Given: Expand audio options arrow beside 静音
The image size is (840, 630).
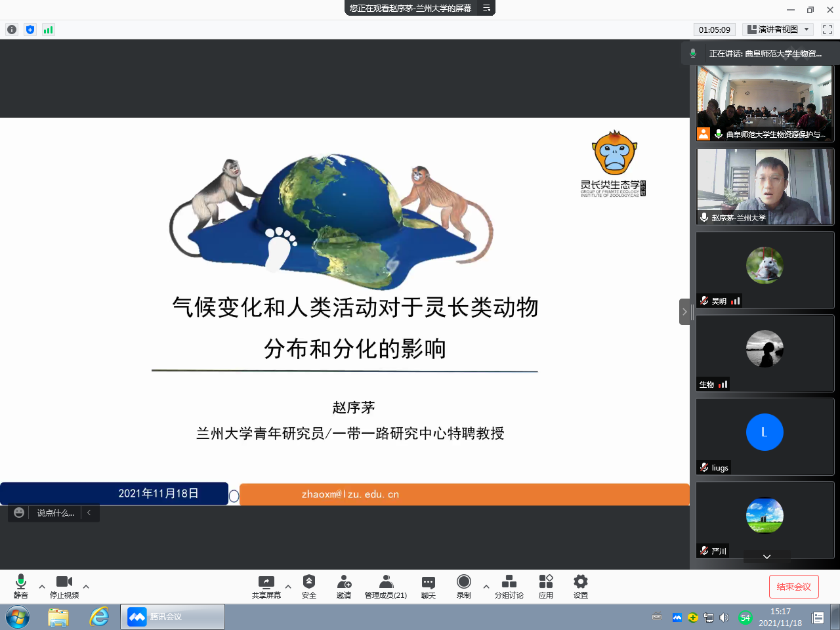Looking at the screenshot, I should click(x=42, y=587).
